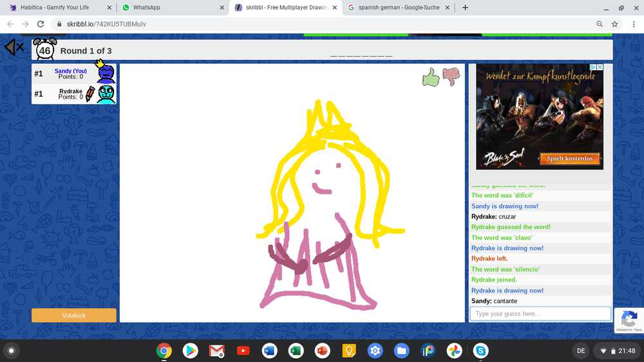Image resolution: width=644 pixels, height=362 pixels.
Task: Click Sandy's blue crowned avatar
Action: pyautogui.click(x=106, y=73)
